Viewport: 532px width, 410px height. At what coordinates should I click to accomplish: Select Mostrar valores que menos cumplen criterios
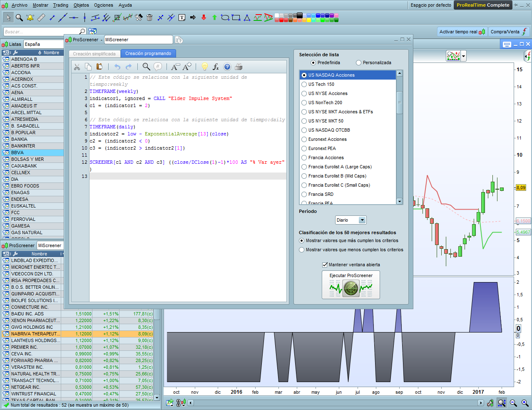pos(302,250)
